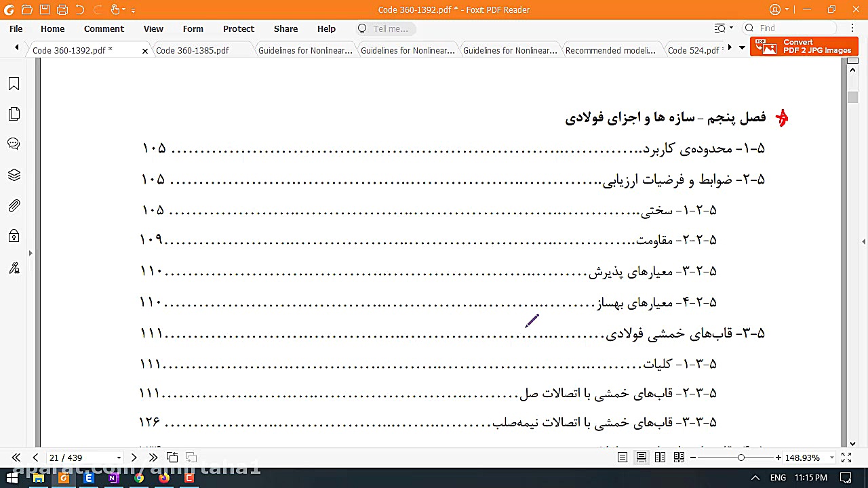Image resolution: width=868 pixels, height=488 pixels.
Task: Switch to facing pages display mode
Action: click(660, 457)
